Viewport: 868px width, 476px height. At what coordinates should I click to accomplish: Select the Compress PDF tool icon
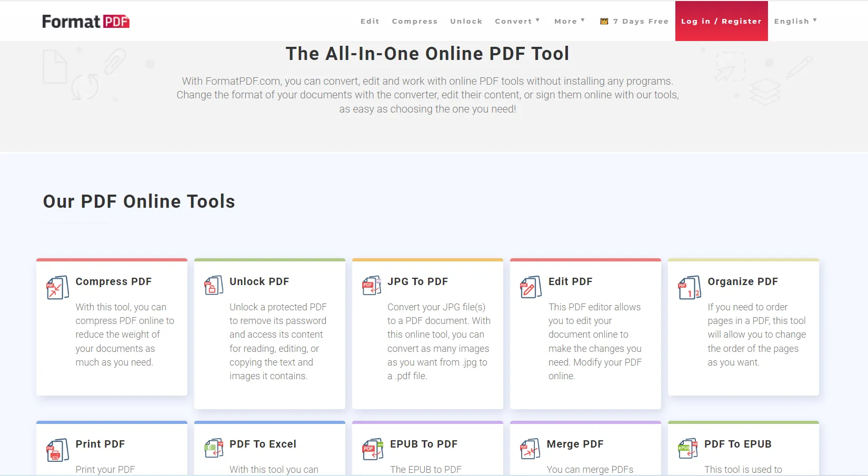(x=57, y=287)
